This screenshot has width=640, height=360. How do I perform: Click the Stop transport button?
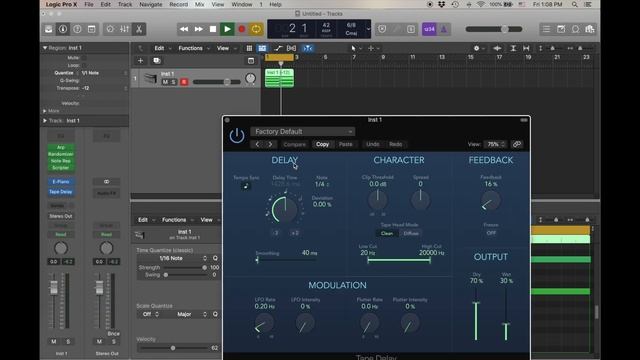(x=213, y=29)
